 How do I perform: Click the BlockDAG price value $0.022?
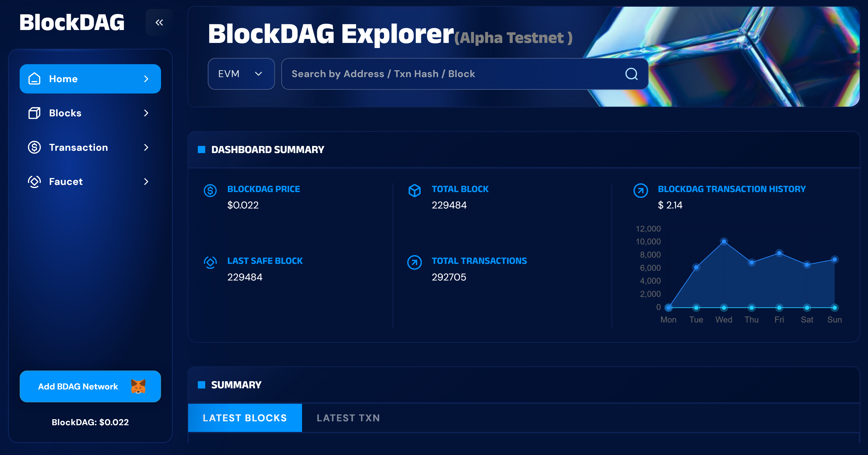coord(243,205)
